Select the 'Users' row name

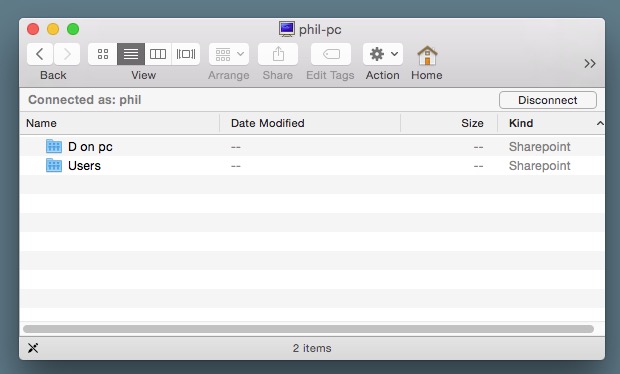coord(84,166)
